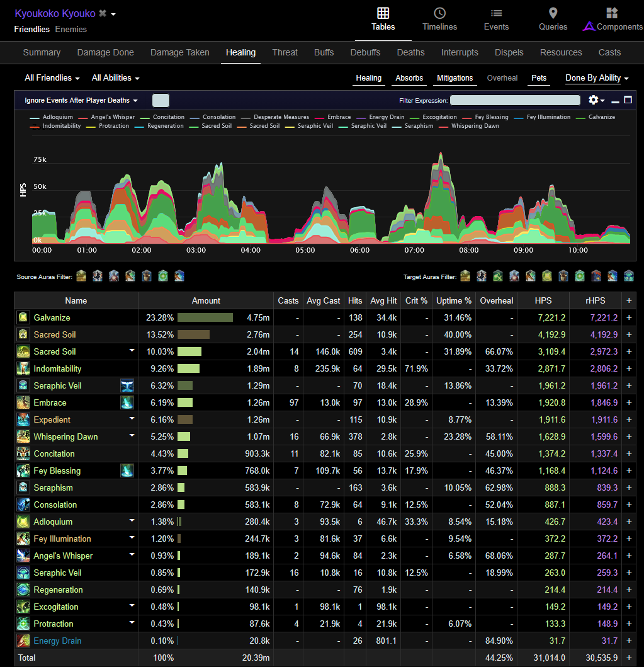Toggle Galvanize legend color in chart
Image resolution: width=644 pixels, height=667 pixels.
pos(580,117)
